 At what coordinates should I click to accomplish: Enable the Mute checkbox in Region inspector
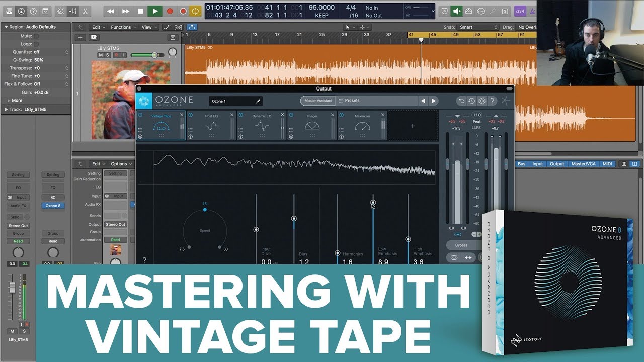(x=36, y=36)
